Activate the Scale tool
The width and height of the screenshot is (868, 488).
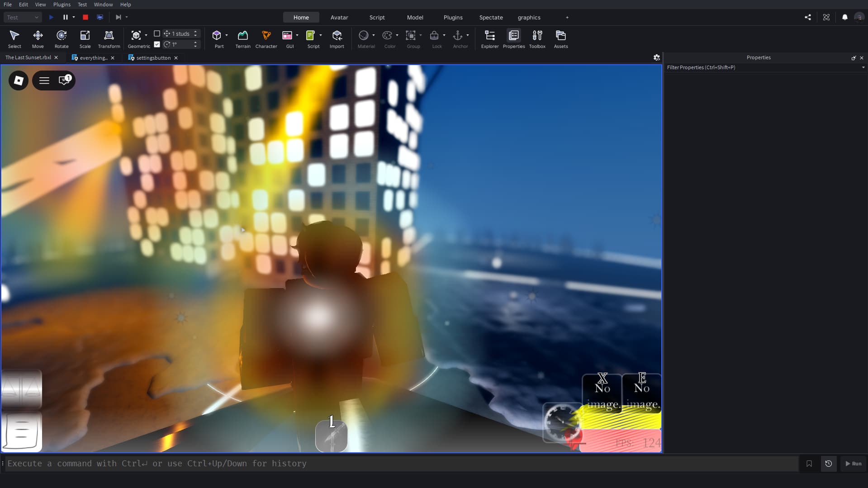[85, 39]
